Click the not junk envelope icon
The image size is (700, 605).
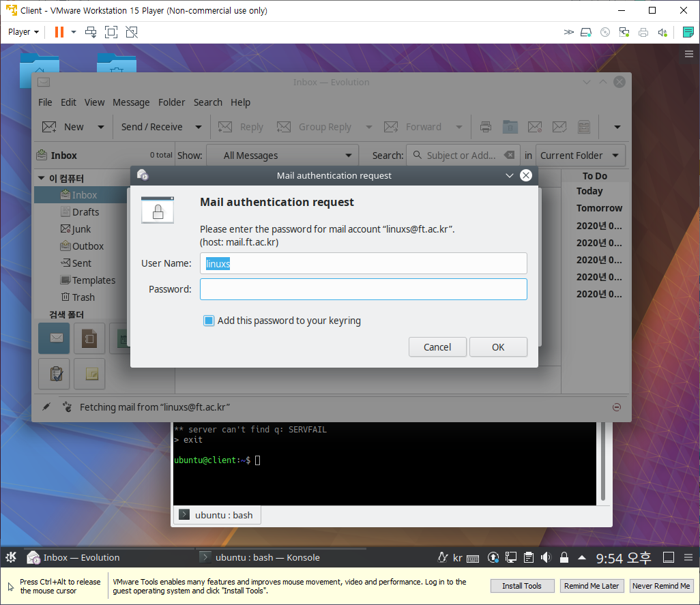point(559,127)
